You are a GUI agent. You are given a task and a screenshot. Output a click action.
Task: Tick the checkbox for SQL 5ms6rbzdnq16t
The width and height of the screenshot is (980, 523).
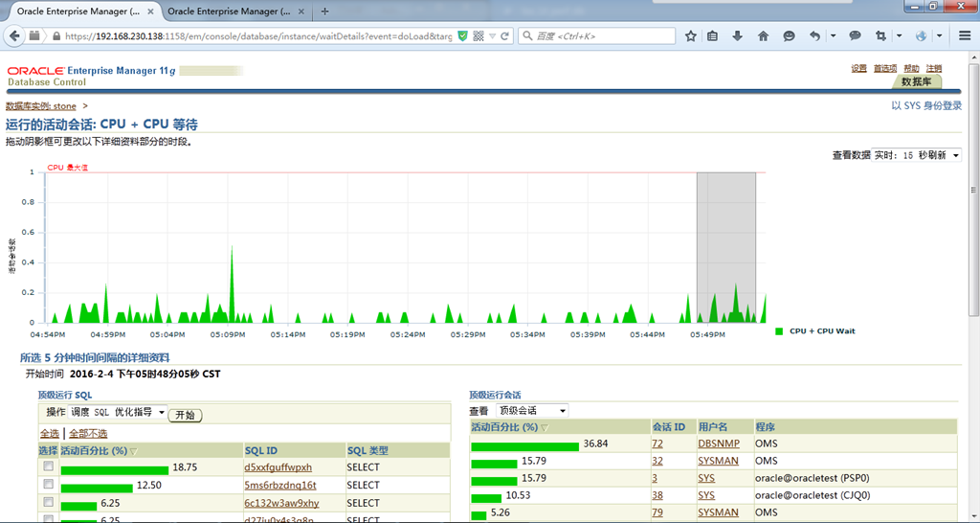[48, 485]
